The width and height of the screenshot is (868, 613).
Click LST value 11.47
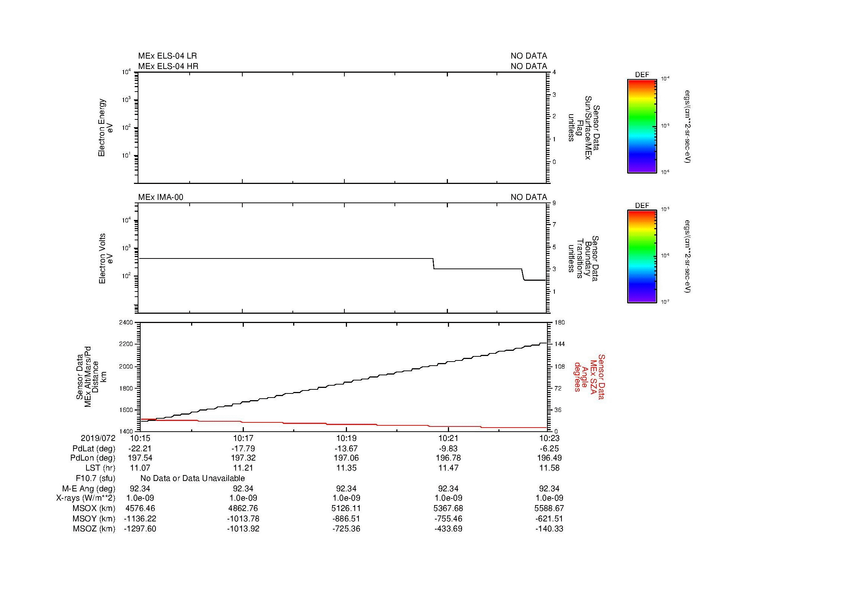click(x=448, y=468)
